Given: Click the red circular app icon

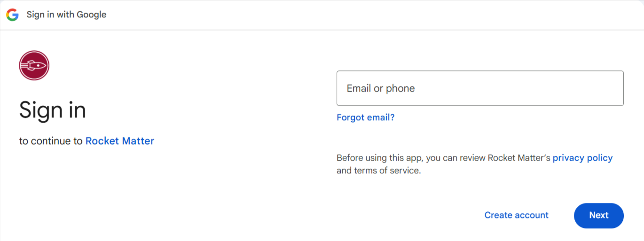Looking at the screenshot, I should 34,65.
